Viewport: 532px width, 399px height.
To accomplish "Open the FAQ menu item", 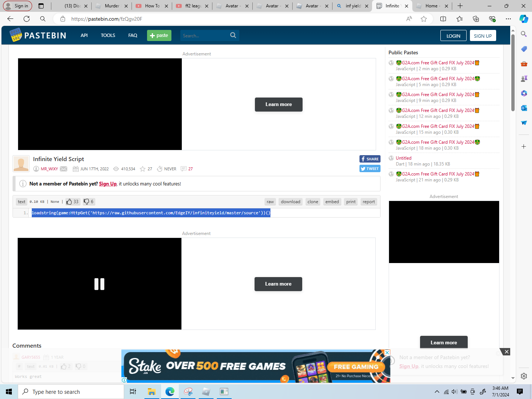I will (133, 35).
